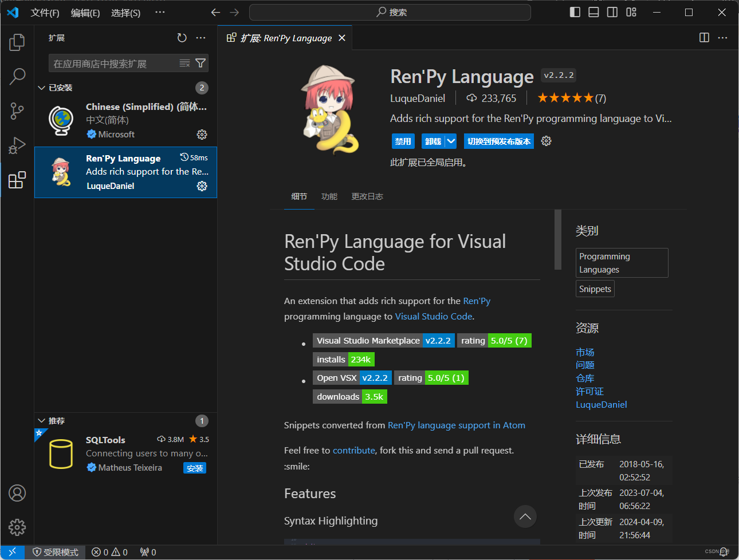
Task: Go forward with navigation arrow
Action: tap(234, 12)
